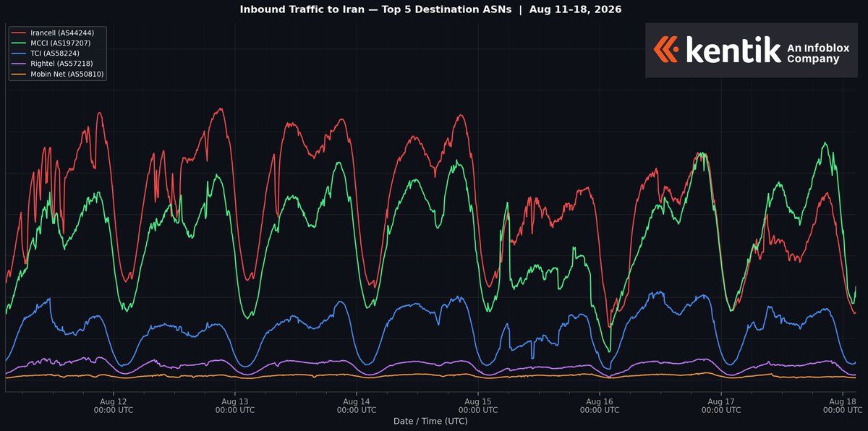Click the Aug 18 00:00 UTC axis label
The width and height of the screenshot is (868, 431).
point(843,405)
